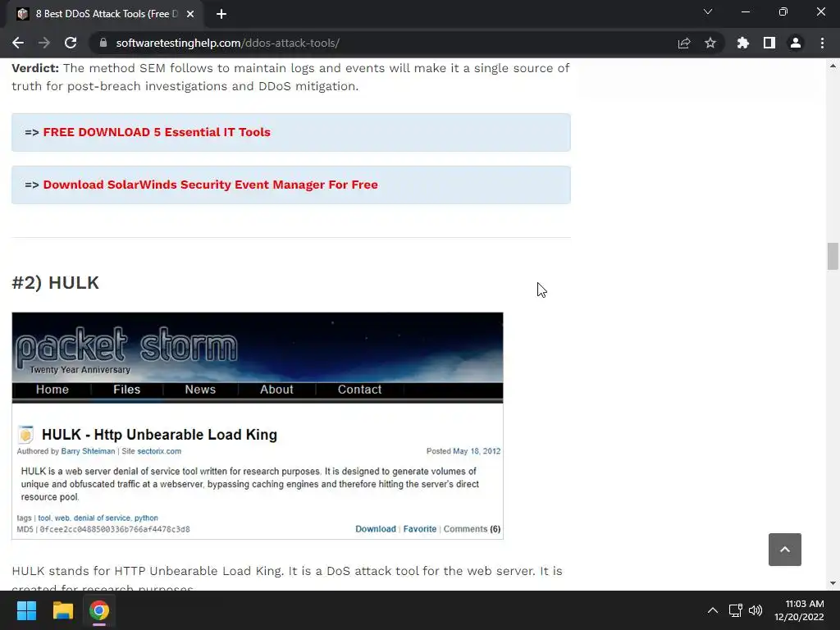
Task: Click the address bar URL
Action: click(228, 43)
